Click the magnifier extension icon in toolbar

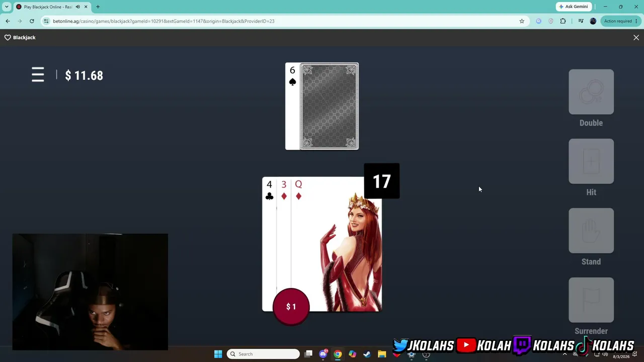(539, 21)
